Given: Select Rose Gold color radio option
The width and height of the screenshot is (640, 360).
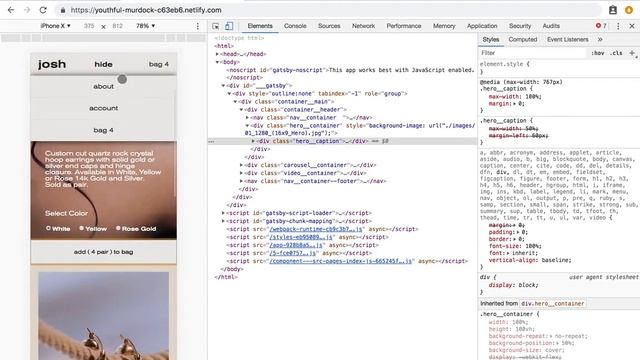Looking at the screenshot, I should point(118,228).
